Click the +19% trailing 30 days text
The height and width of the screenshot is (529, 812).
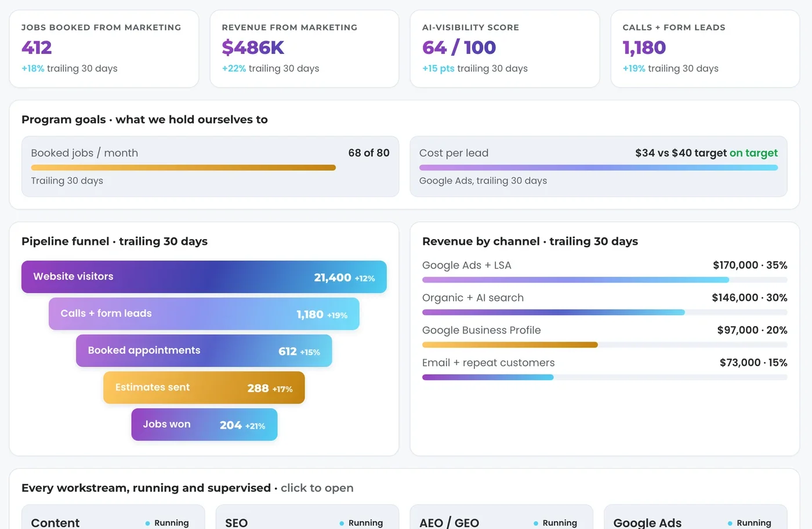670,68
